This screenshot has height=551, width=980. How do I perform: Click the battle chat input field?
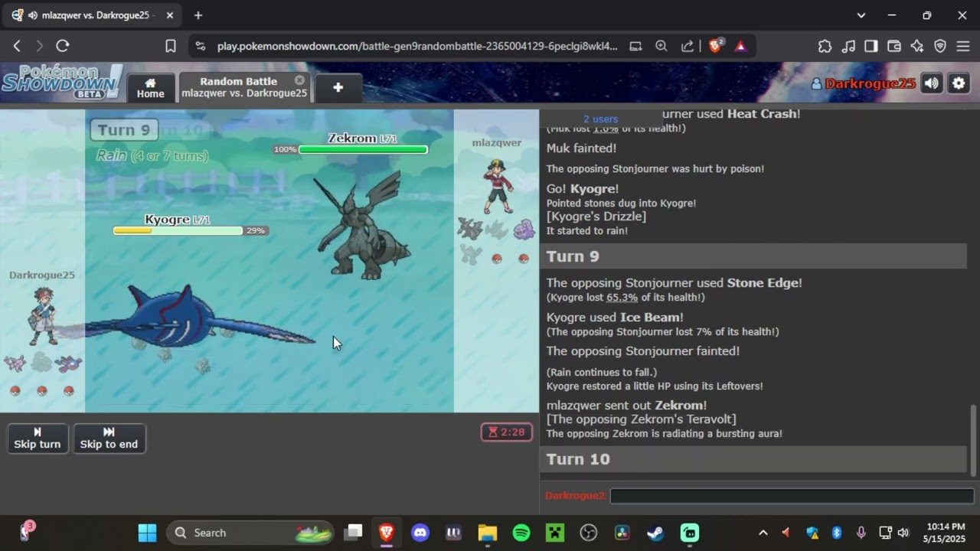(x=792, y=496)
